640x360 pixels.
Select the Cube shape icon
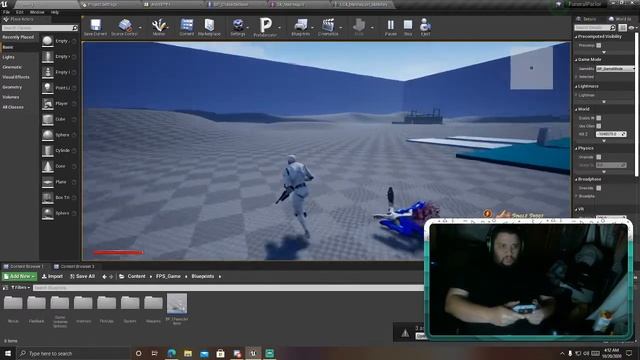(x=48, y=119)
